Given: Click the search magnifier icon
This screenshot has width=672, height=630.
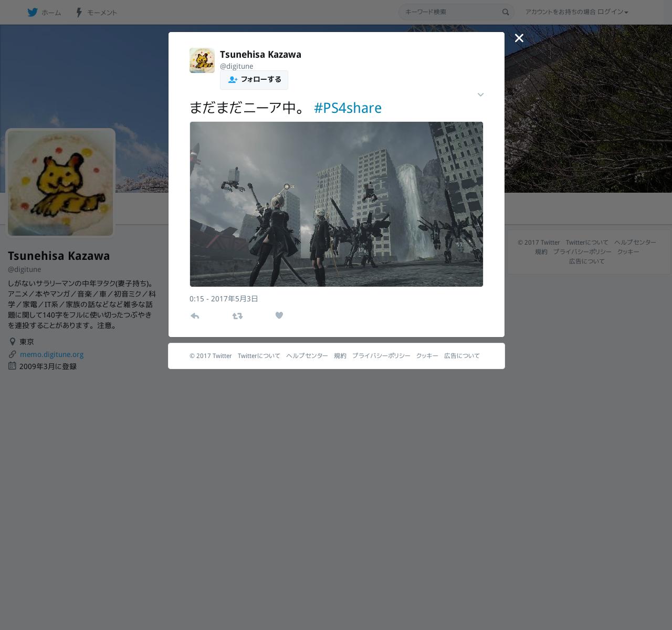Looking at the screenshot, I should 506,12.
